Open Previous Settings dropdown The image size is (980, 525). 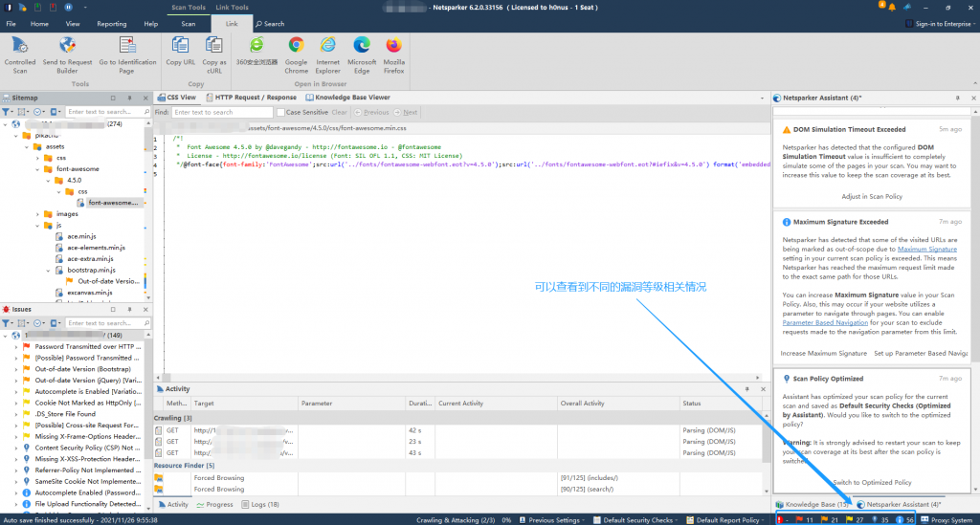pos(552,520)
